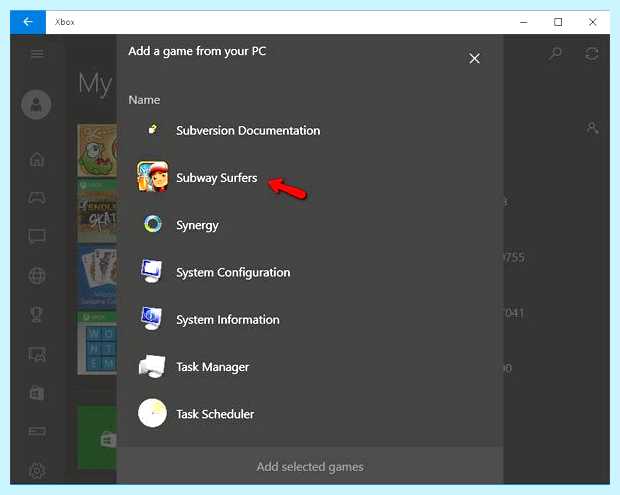Click the System Information icon
620x495 pixels.
[152, 319]
